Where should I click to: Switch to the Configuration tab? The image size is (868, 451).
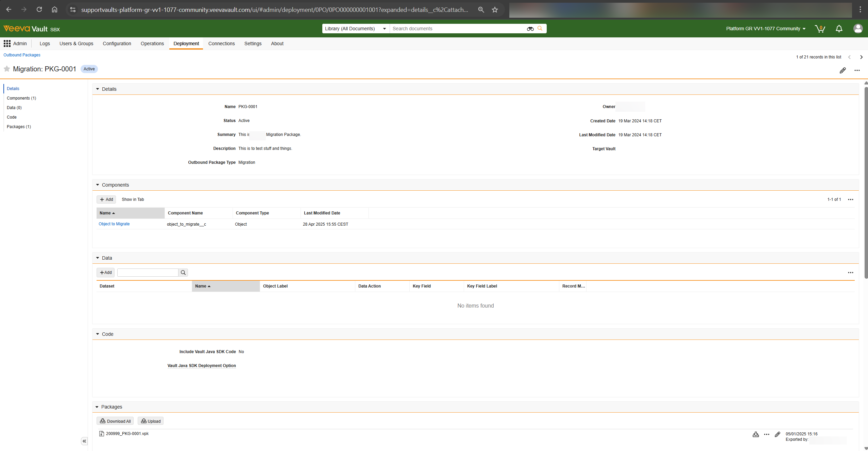pyautogui.click(x=117, y=44)
